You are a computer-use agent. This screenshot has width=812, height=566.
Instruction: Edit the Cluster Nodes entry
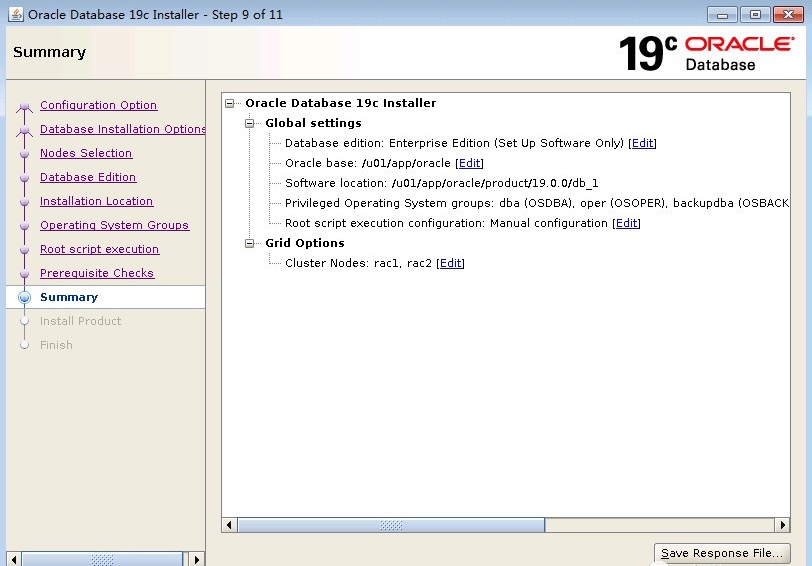click(450, 263)
